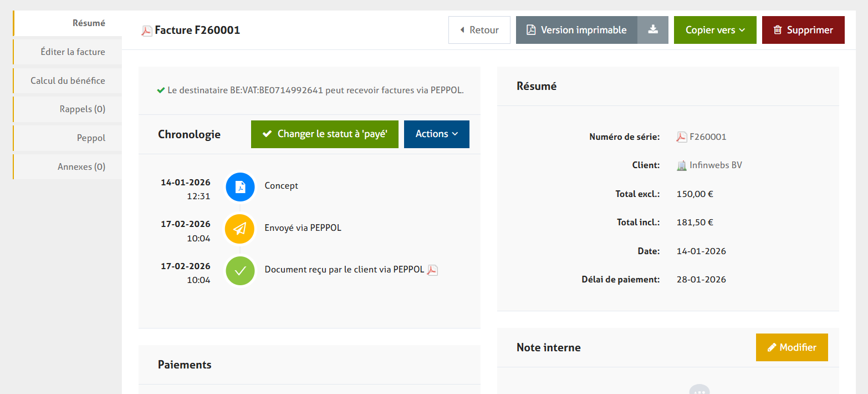Click the building icon next to Infinwebs BV

click(682, 165)
